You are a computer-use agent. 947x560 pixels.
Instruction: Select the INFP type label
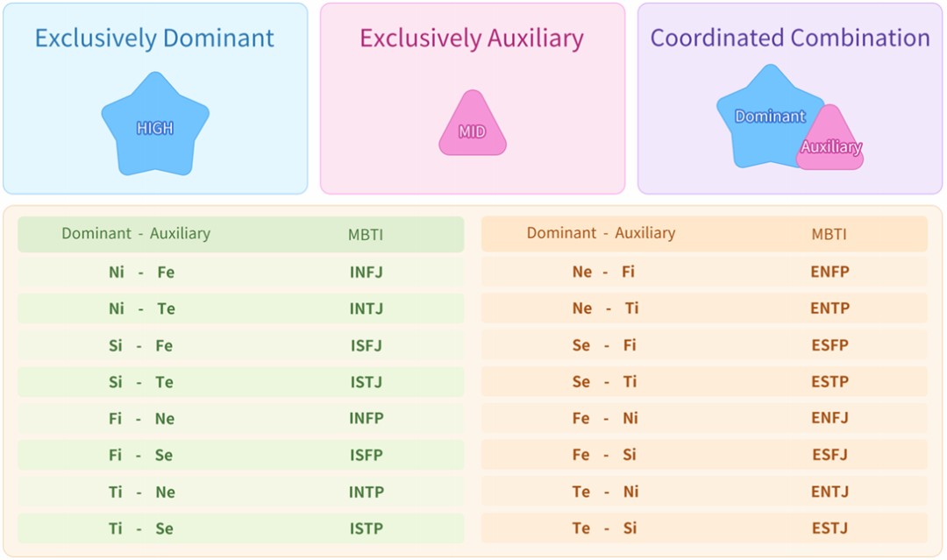click(366, 418)
